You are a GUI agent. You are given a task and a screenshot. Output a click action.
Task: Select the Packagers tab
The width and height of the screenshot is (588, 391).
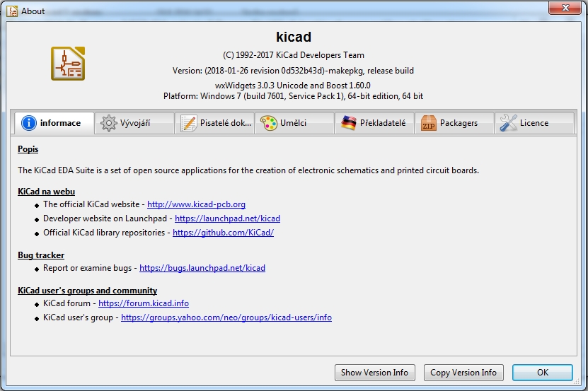[454, 123]
